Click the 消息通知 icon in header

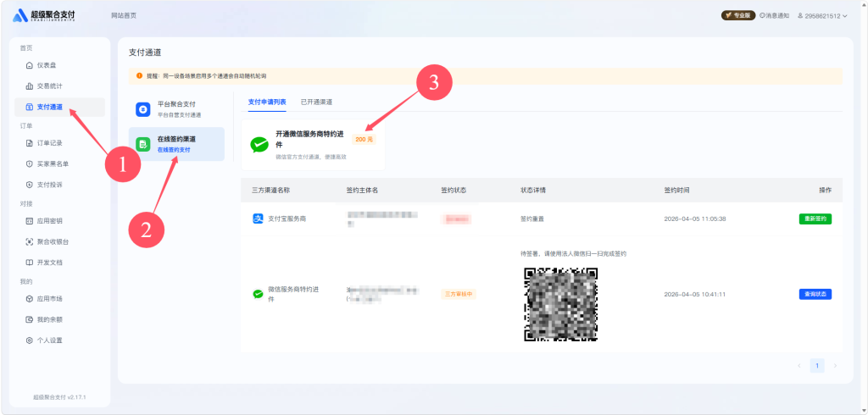762,15
